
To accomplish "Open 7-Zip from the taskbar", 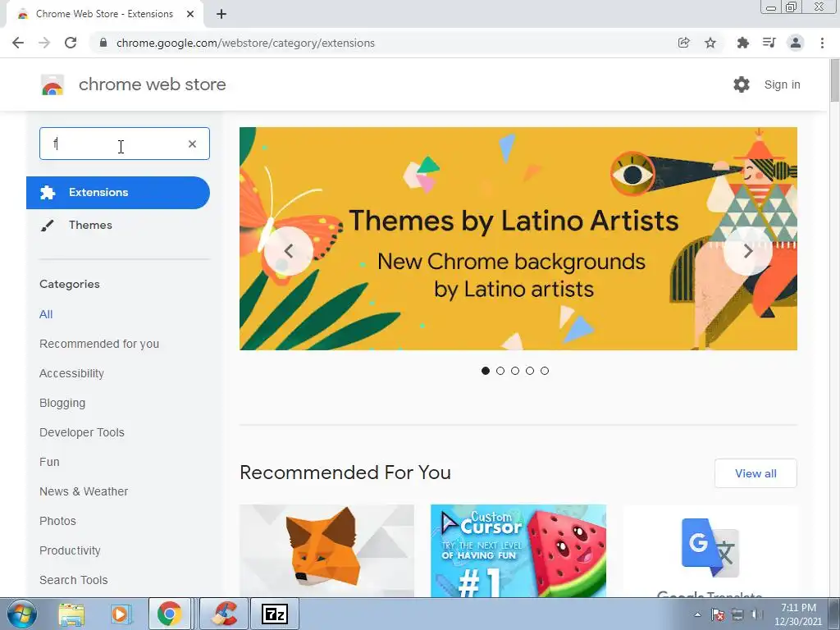I will point(275,614).
